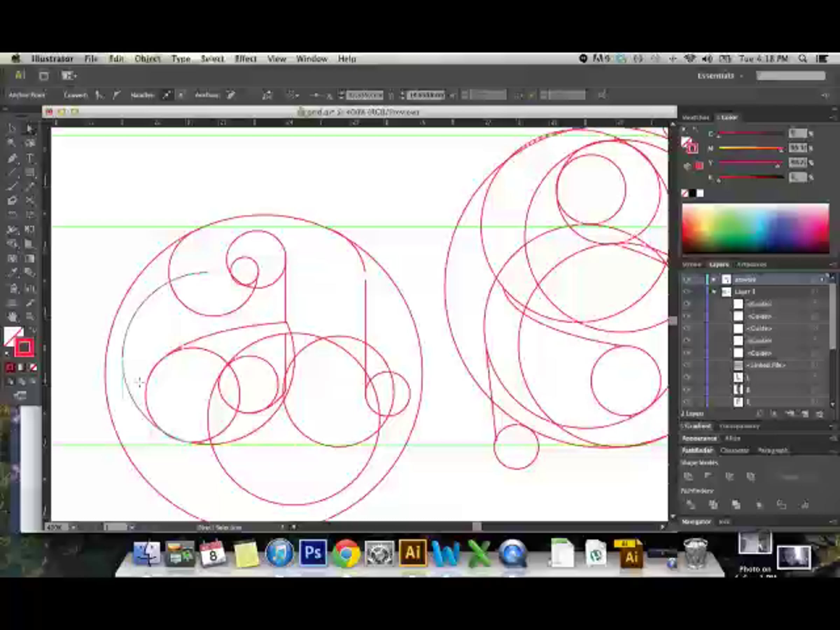Open the Object menu

point(147,59)
